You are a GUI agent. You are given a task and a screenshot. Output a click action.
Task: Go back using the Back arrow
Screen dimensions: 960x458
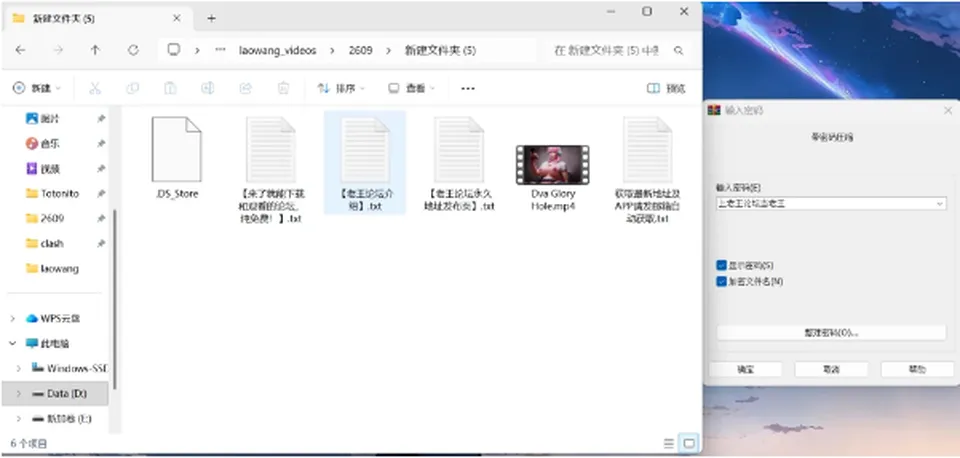tap(20, 50)
